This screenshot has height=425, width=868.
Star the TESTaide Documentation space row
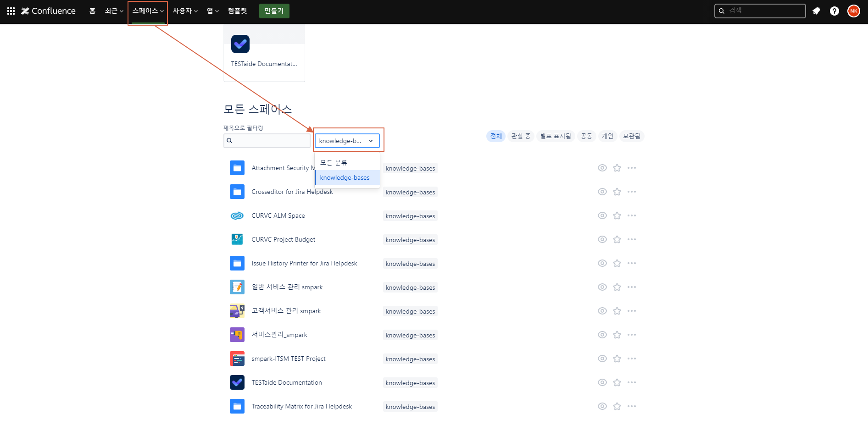tap(617, 382)
